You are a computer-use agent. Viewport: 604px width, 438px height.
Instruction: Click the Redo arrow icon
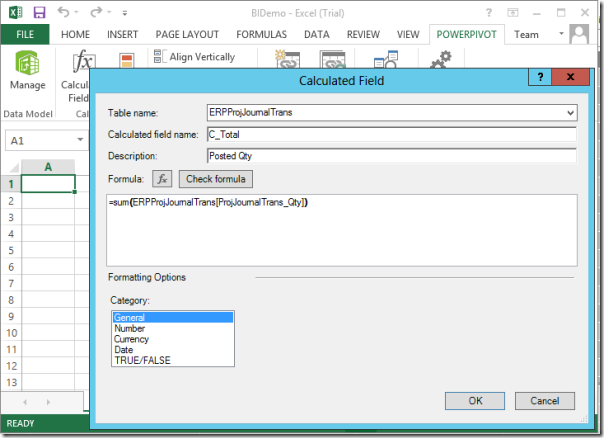click(98, 13)
